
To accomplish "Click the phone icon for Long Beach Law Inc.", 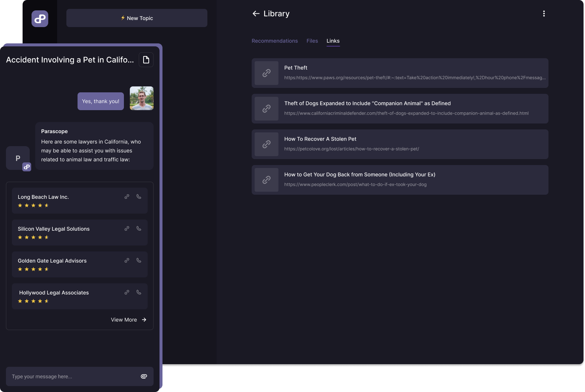I will pos(139,197).
